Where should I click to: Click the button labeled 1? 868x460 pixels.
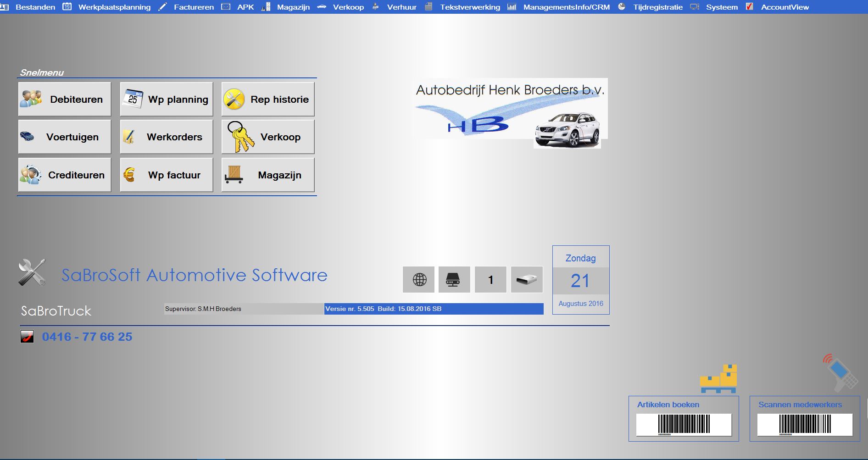point(490,279)
